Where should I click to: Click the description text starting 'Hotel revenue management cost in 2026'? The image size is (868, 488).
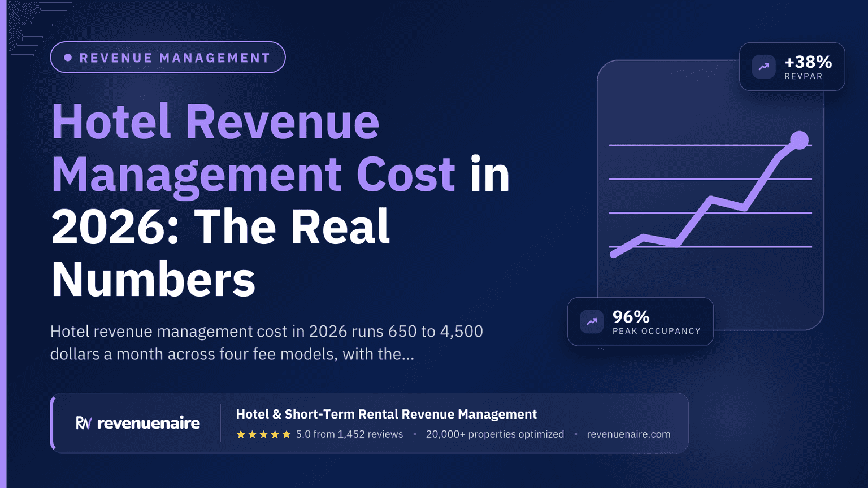(267, 342)
